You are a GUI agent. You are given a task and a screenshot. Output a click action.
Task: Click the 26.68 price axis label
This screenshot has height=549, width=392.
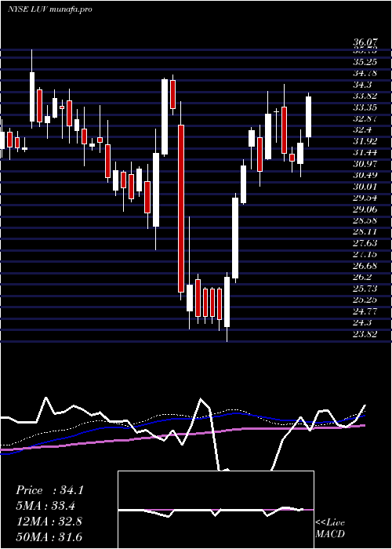point(365,265)
